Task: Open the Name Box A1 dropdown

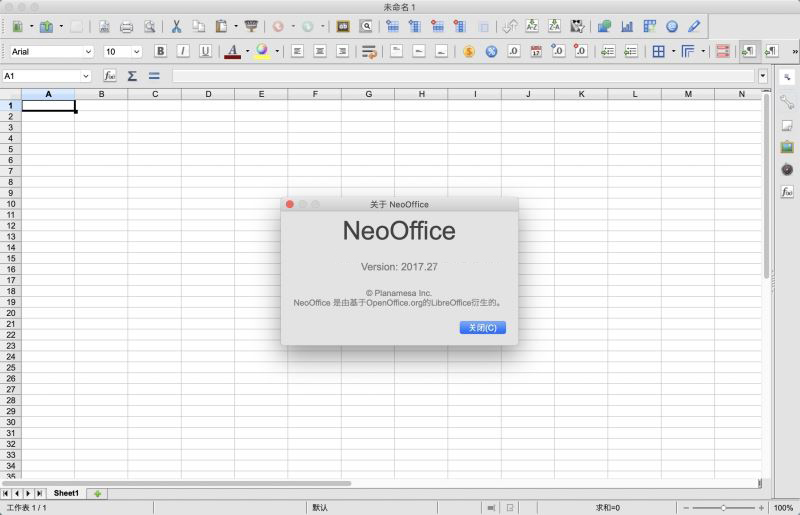Action: 86,76
